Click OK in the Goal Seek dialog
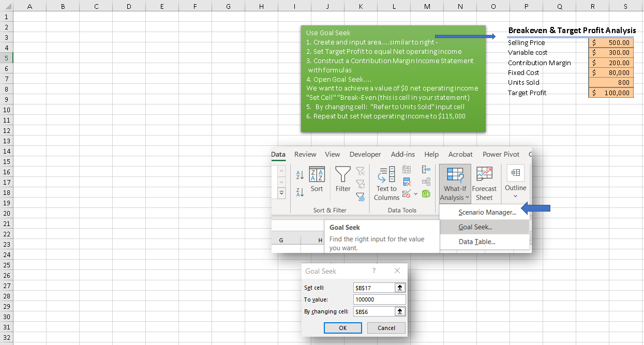644x345 pixels. 342,328
